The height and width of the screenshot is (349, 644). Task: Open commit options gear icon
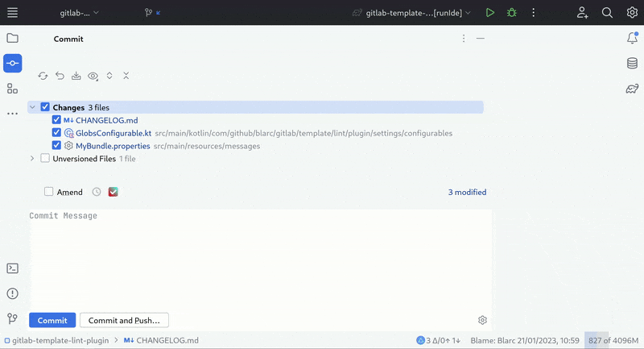[482, 320]
